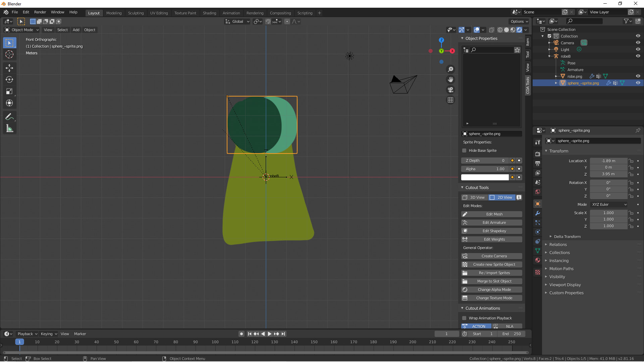
Task: Toggle camera view icon in viewport
Action: point(450,90)
